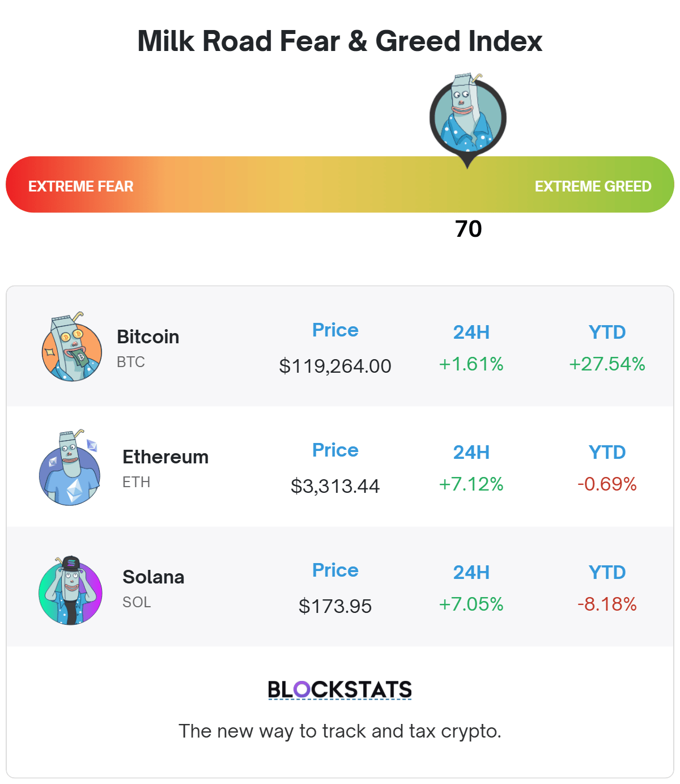Click the EXTREME FEAR end of gauge
This screenshot has width=680, height=784.
tap(81, 186)
